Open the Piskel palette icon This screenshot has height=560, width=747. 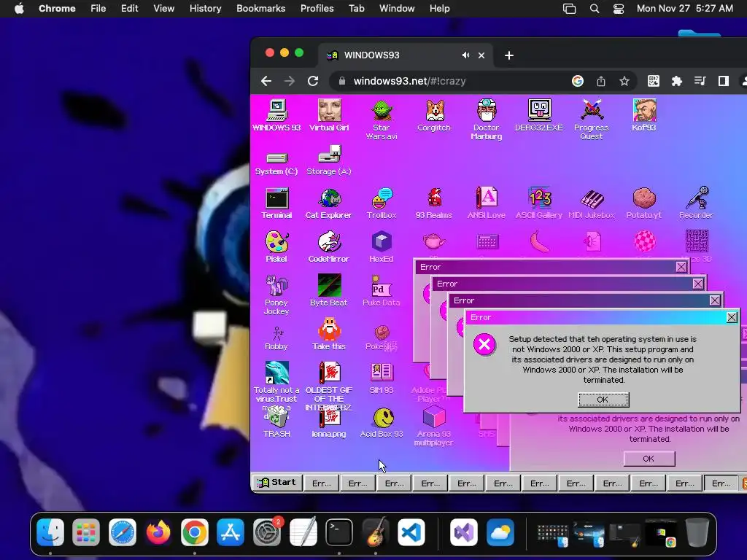pyautogui.click(x=276, y=246)
